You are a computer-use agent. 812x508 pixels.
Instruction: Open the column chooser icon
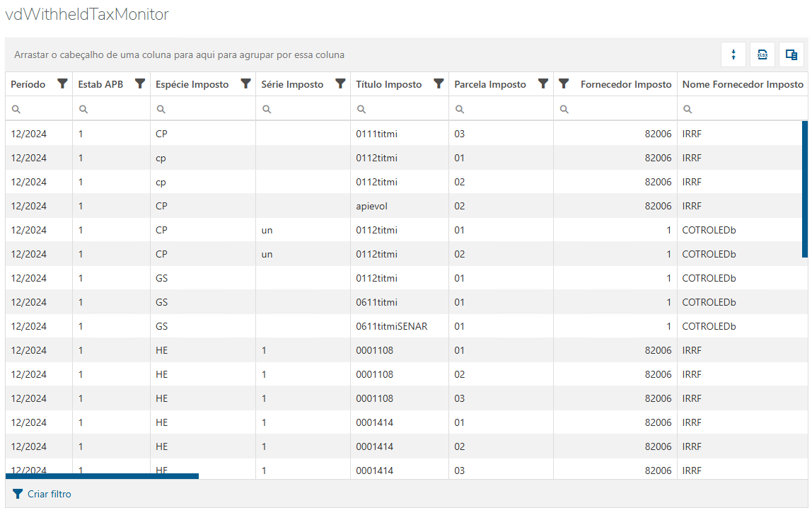click(791, 54)
